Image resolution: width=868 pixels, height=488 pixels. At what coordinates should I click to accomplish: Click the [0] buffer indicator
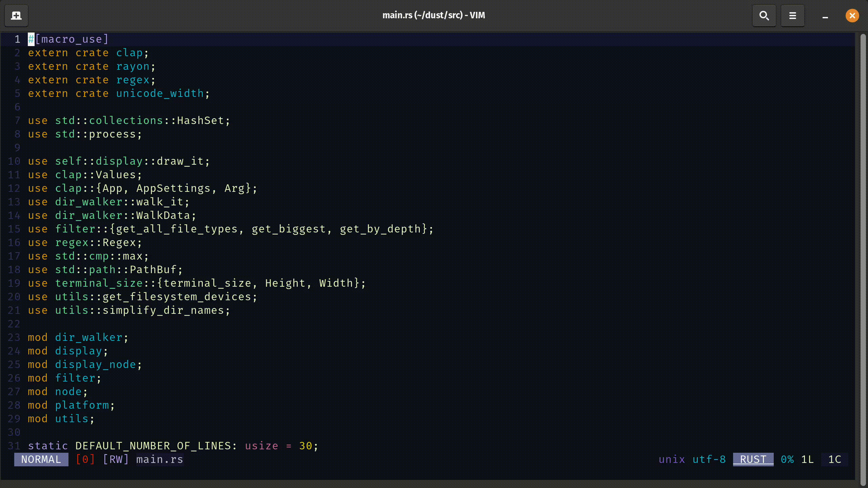[86, 459]
